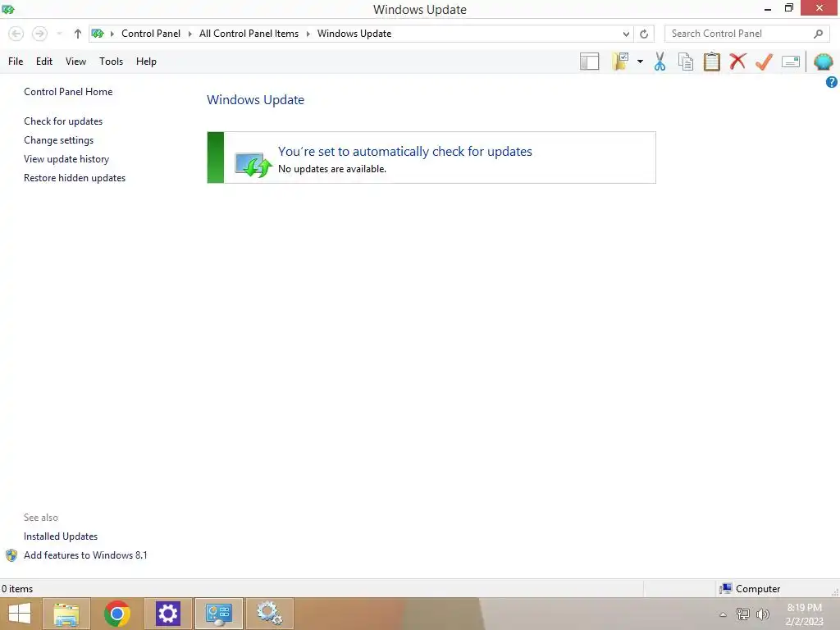The height and width of the screenshot is (630, 840).
Task: Expand arrow after All Control Panel Items
Action: [308, 34]
